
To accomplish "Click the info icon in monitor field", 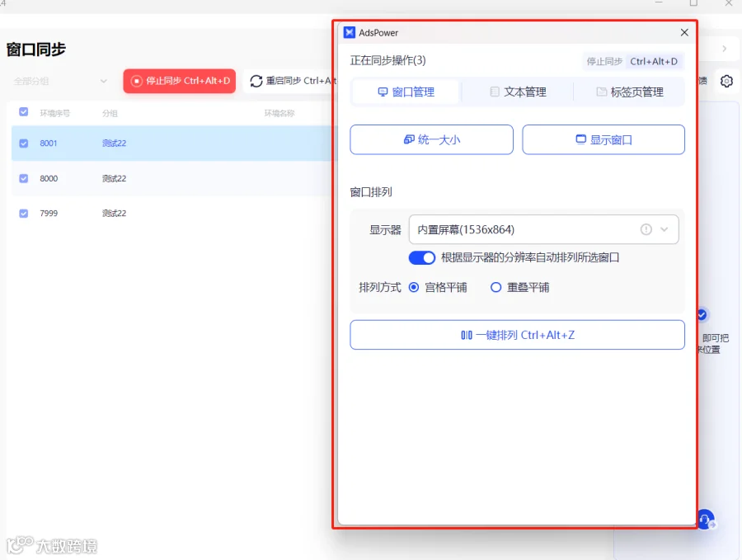I will point(646,229).
